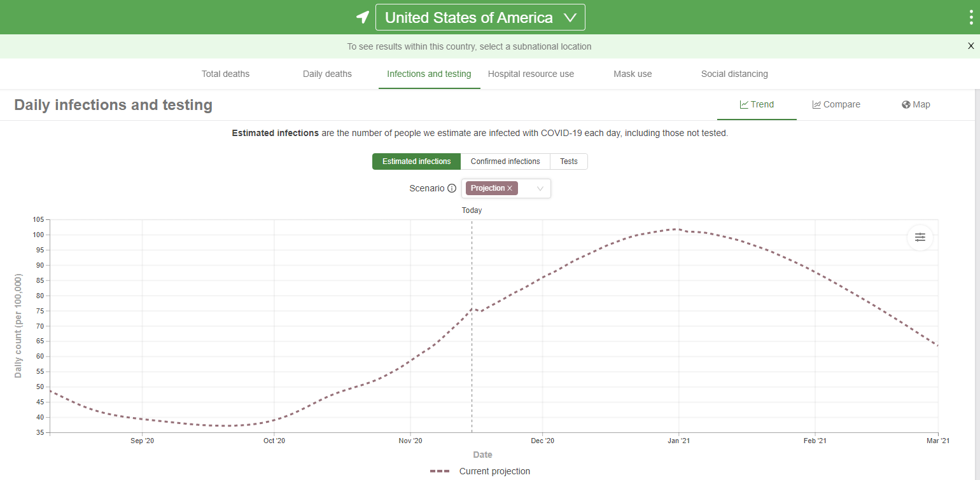Screen dimensions: 980x480
Task: Open Social distancing tab
Action: click(734, 74)
